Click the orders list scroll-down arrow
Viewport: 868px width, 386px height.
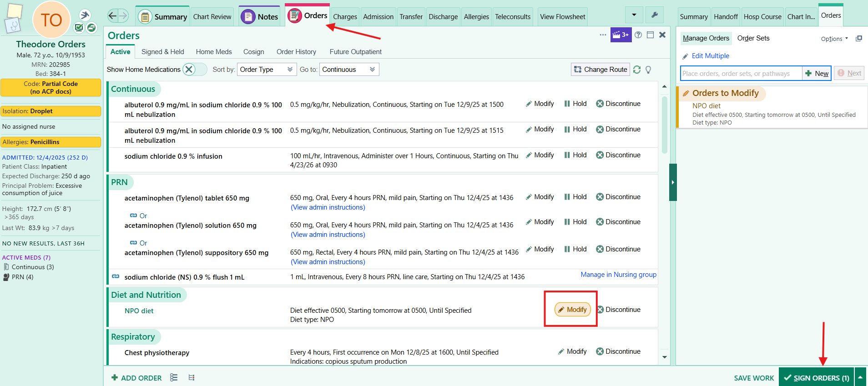tap(665, 357)
